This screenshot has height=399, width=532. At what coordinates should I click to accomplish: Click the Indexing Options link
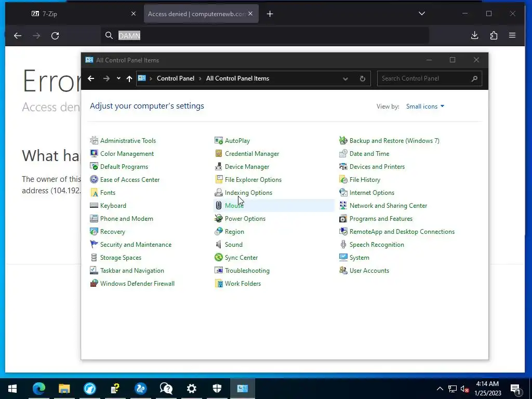[x=248, y=192]
